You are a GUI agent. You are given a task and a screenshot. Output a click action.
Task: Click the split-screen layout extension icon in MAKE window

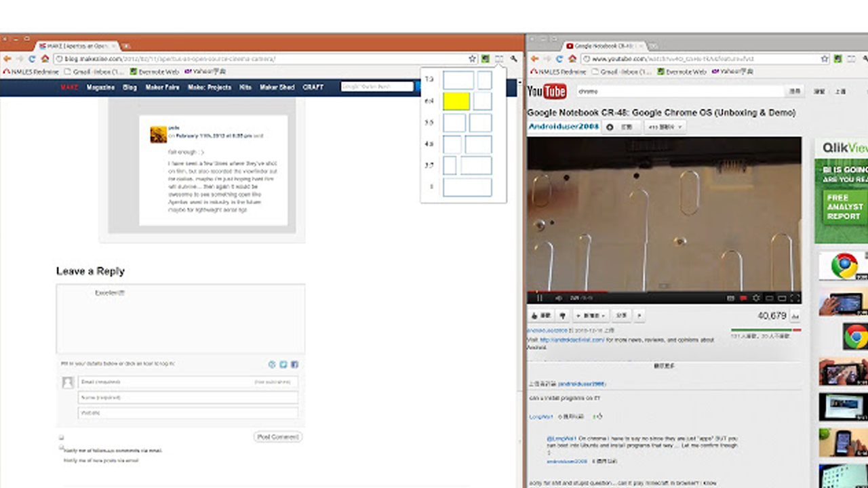[x=499, y=59]
